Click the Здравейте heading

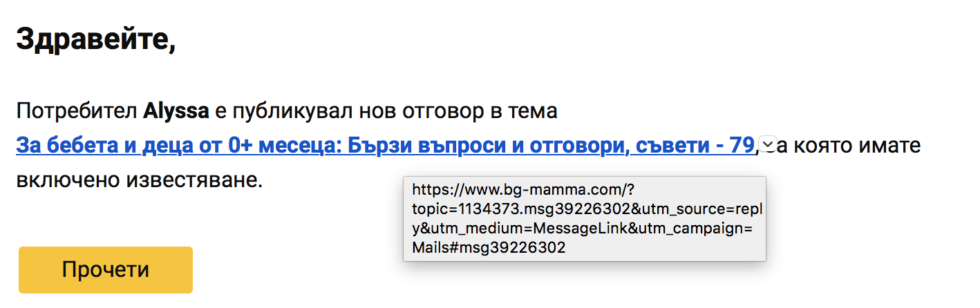coord(95,40)
